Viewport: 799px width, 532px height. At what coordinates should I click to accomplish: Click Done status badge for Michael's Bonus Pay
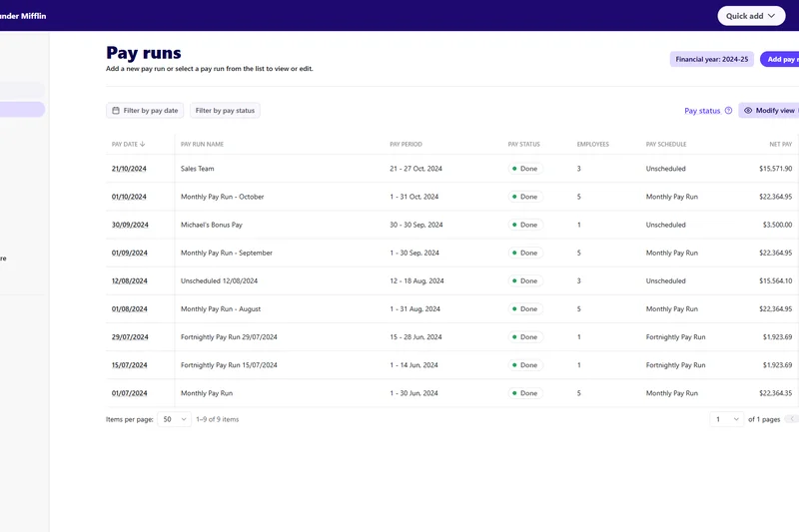click(x=524, y=225)
